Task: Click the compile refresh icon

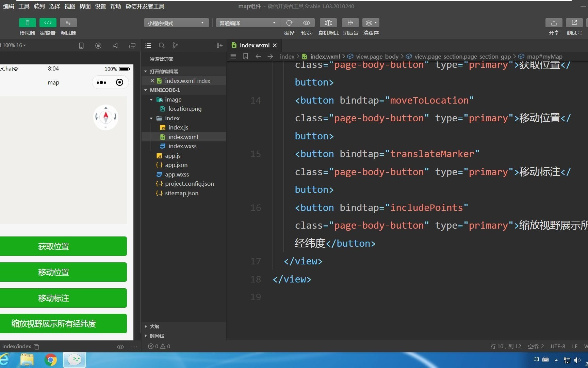Action: (x=289, y=23)
